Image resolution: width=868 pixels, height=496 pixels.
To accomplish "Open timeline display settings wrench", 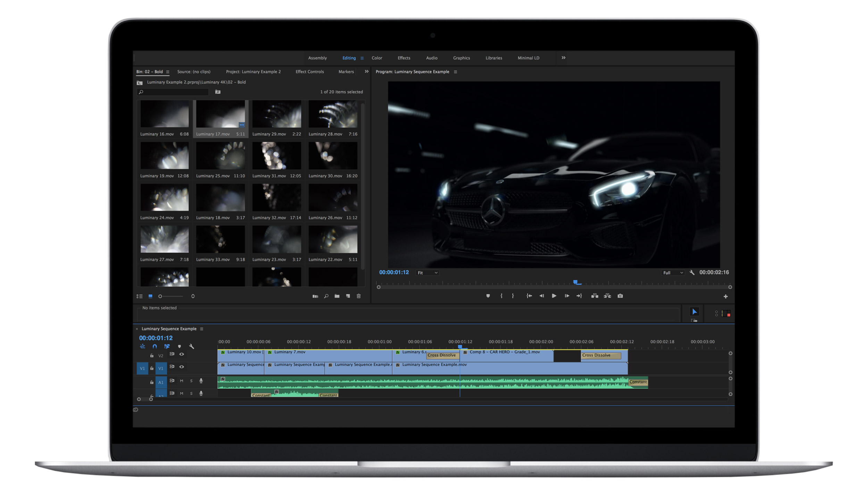I will (x=191, y=346).
